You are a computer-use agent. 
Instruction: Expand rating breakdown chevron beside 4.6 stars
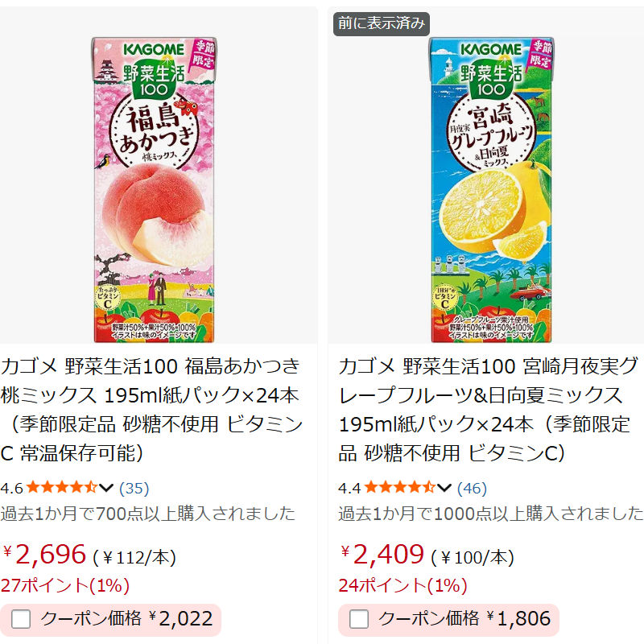click(106, 488)
